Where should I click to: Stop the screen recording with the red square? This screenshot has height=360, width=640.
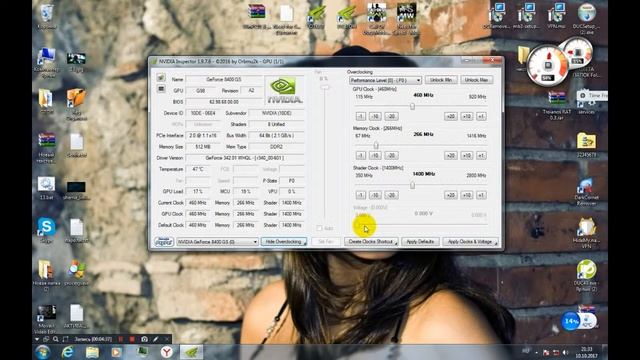(x=132, y=339)
